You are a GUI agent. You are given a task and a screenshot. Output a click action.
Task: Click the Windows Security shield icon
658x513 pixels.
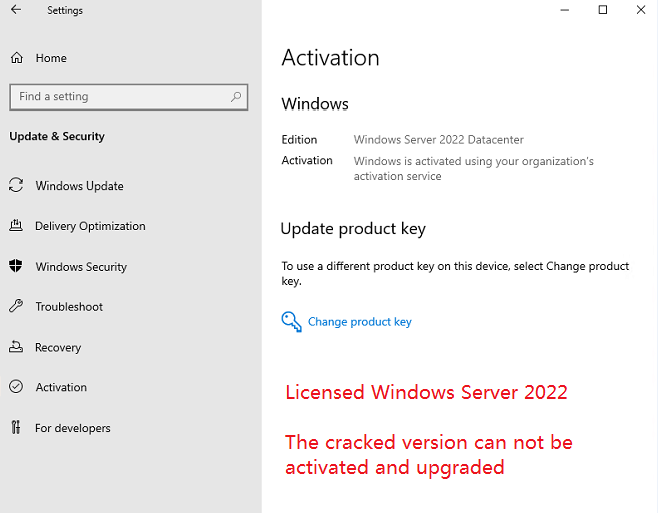coord(16,266)
